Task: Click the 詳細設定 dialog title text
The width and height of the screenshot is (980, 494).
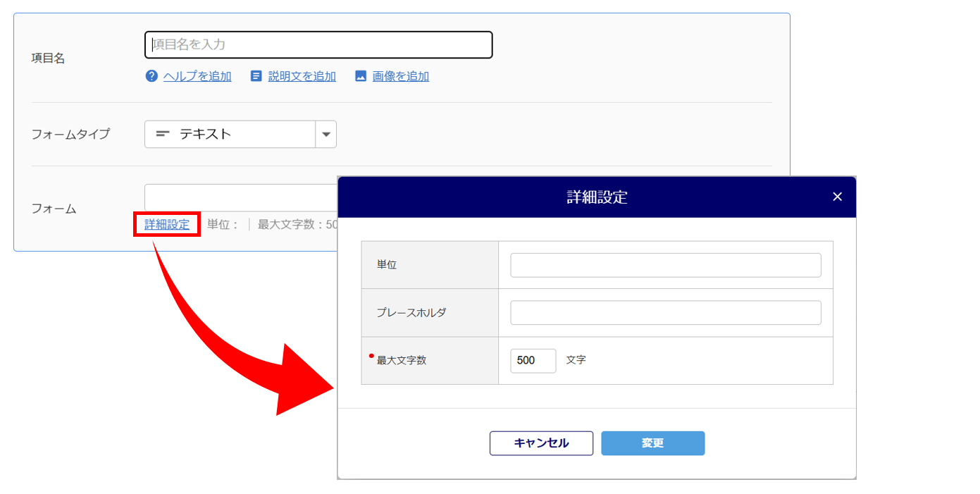Action: [x=597, y=197]
